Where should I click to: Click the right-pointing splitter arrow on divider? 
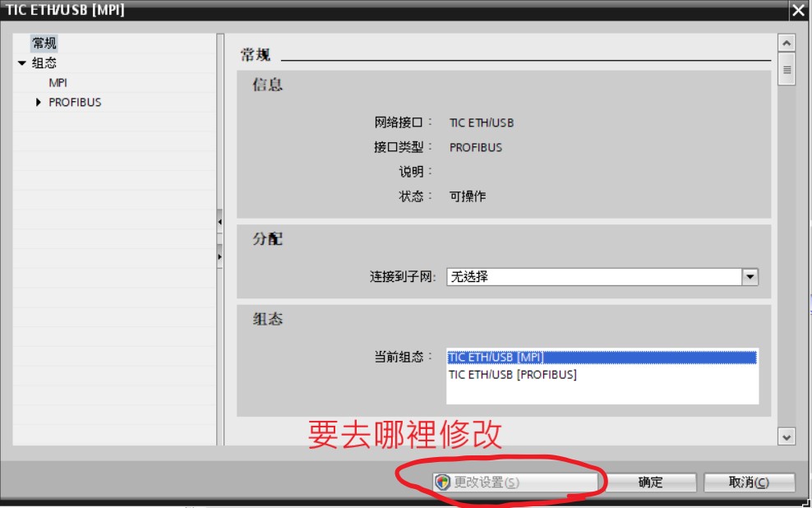click(219, 256)
